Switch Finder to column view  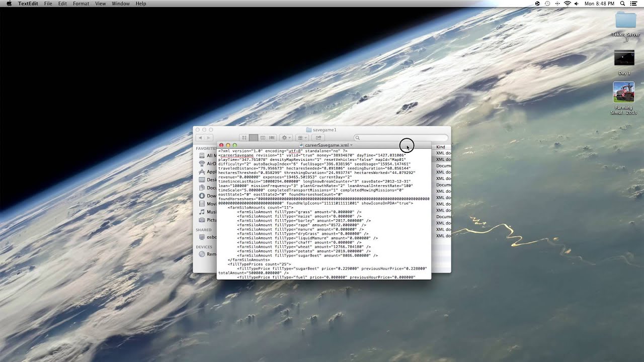tap(263, 138)
